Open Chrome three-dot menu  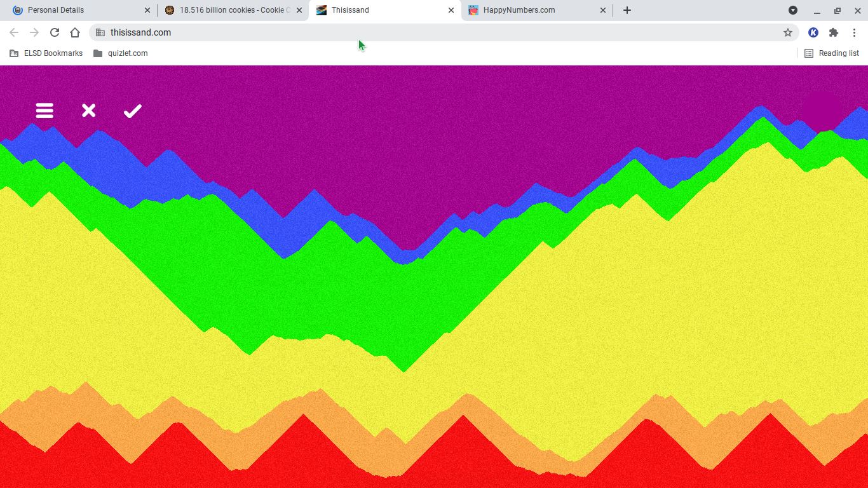tap(855, 32)
